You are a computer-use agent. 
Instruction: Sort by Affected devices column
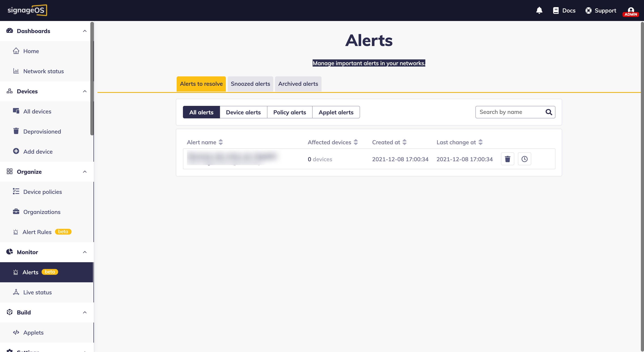[x=356, y=142]
